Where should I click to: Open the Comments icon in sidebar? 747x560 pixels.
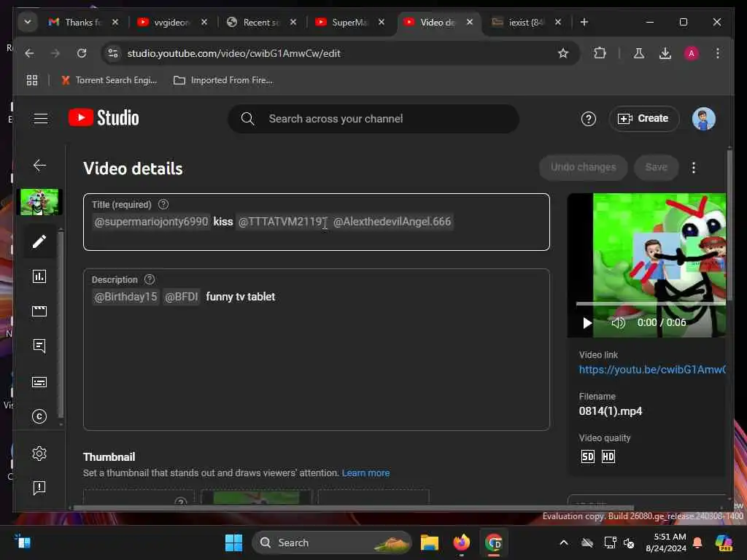(39, 346)
